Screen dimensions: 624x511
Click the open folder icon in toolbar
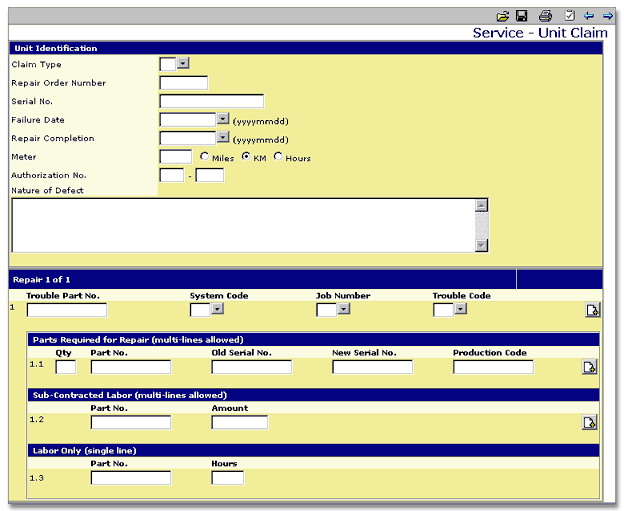[x=503, y=16]
